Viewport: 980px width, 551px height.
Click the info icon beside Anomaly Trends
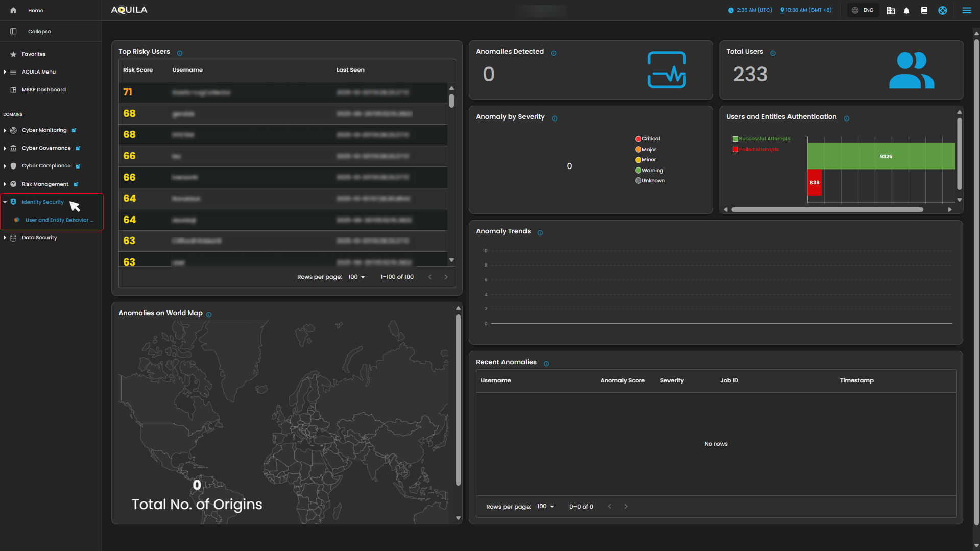[540, 233]
